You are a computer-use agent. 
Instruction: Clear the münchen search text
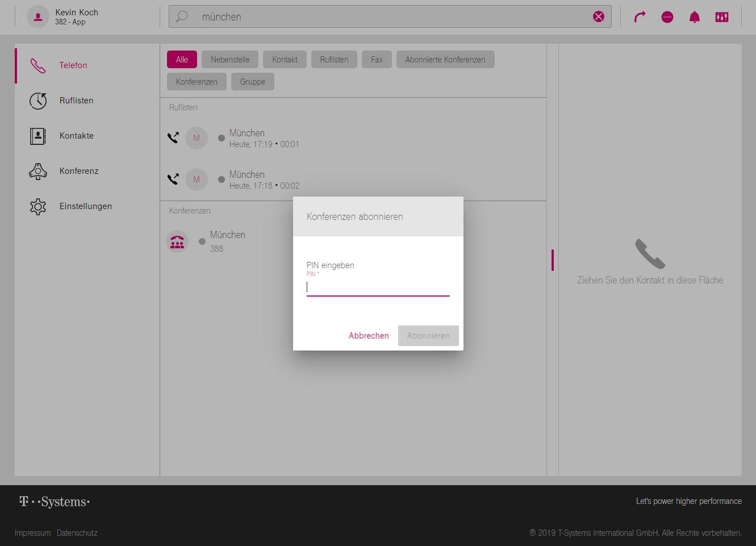(x=598, y=17)
